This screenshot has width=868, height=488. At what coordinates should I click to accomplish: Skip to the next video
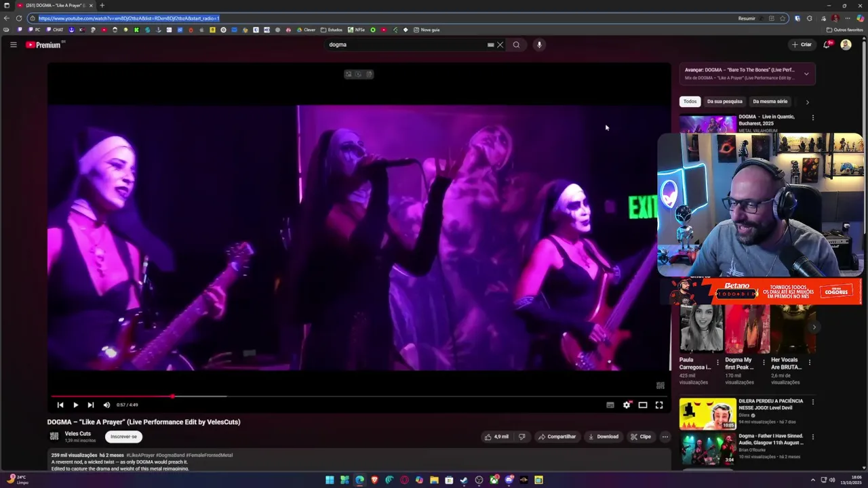coord(91,405)
